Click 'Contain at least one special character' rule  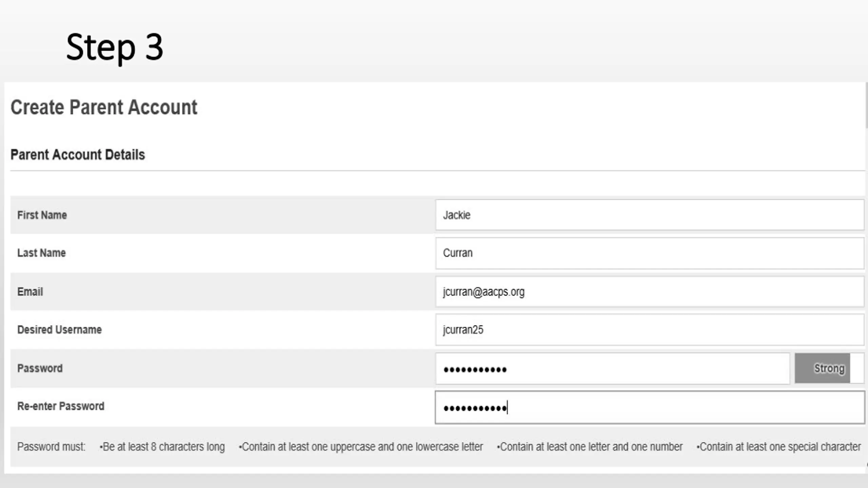pyautogui.click(x=778, y=447)
